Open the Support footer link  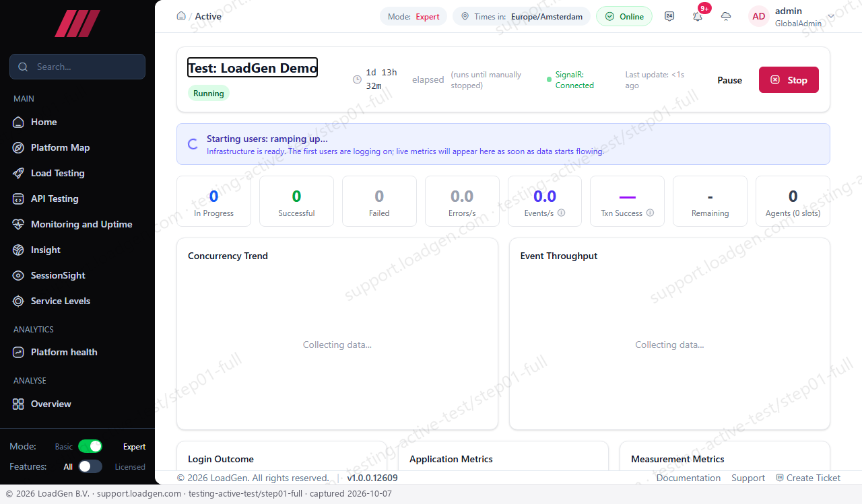pos(748,478)
